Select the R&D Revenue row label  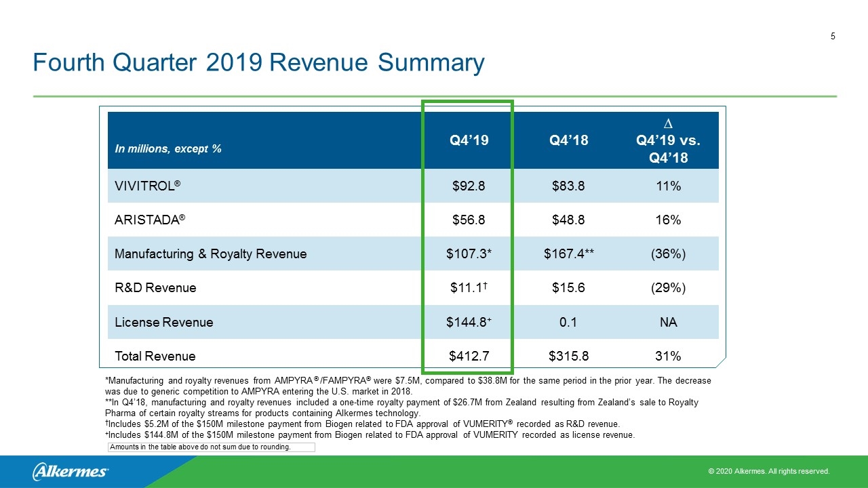(x=155, y=288)
